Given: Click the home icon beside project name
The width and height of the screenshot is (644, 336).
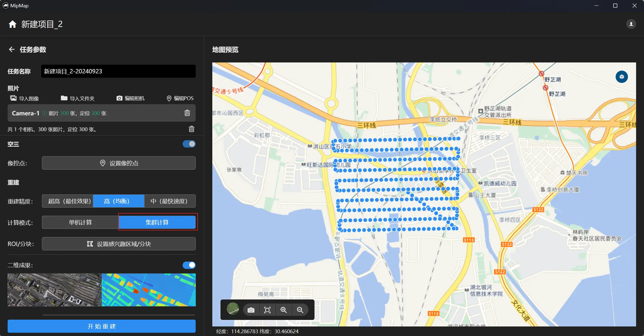Looking at the screenshot, I should coord(12,24).
